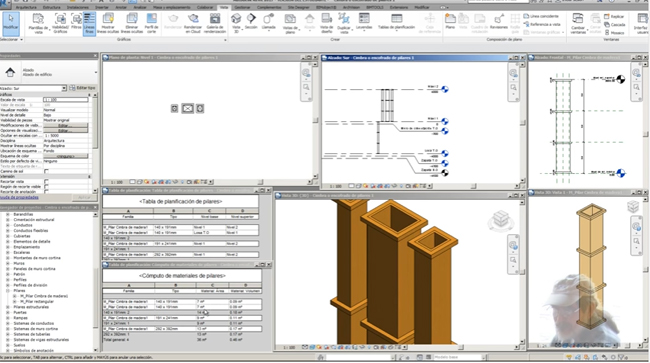Arrange windows with Cascada
Image resolution: width=650 pixels, height=363 pixels.
[x=614, y=24]
